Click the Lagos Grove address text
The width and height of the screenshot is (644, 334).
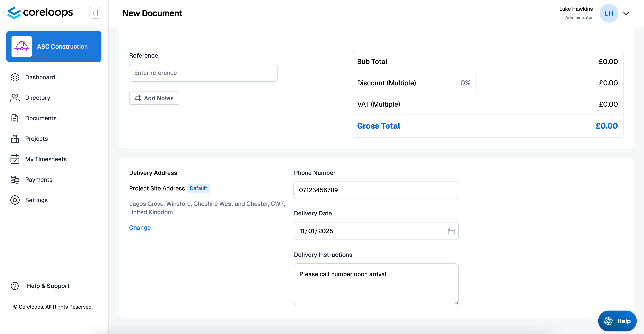tap(207, 208)
